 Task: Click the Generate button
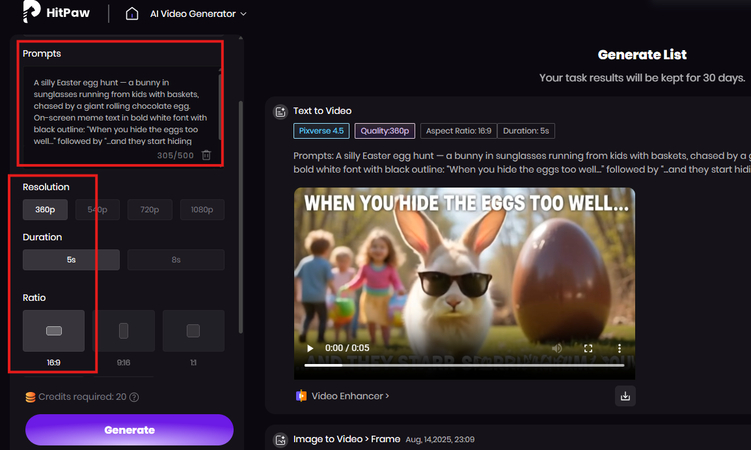click(129, 430)
